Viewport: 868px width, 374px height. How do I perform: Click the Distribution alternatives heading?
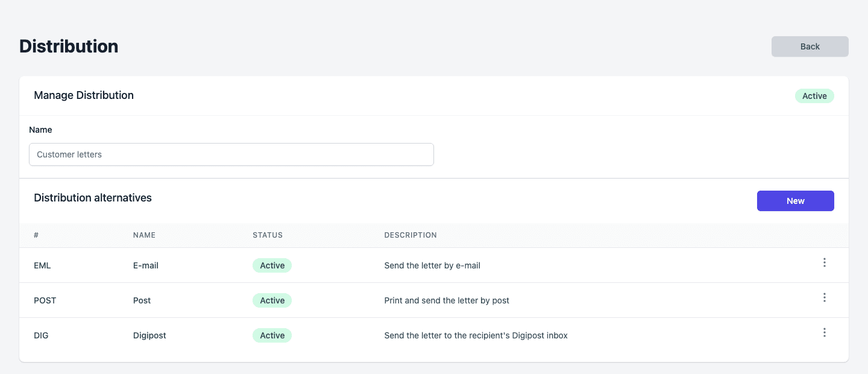click(x=93, y=198)
